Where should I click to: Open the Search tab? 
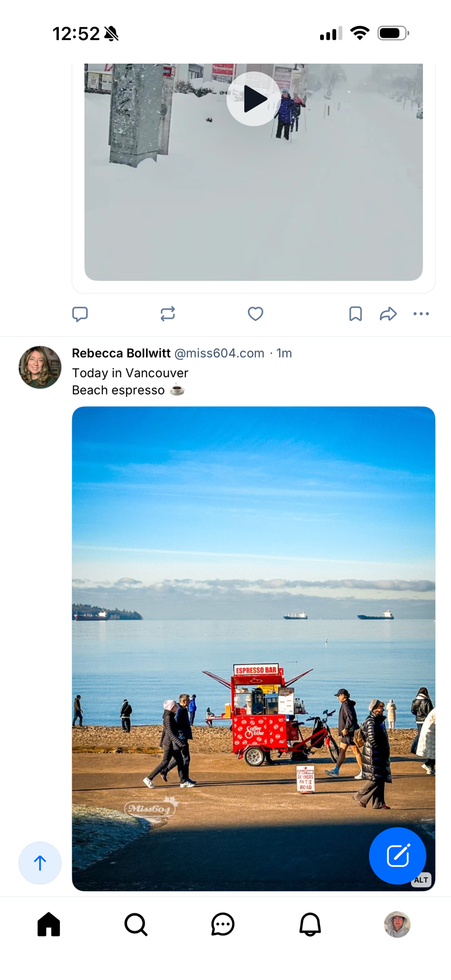(x=136, y=925)
